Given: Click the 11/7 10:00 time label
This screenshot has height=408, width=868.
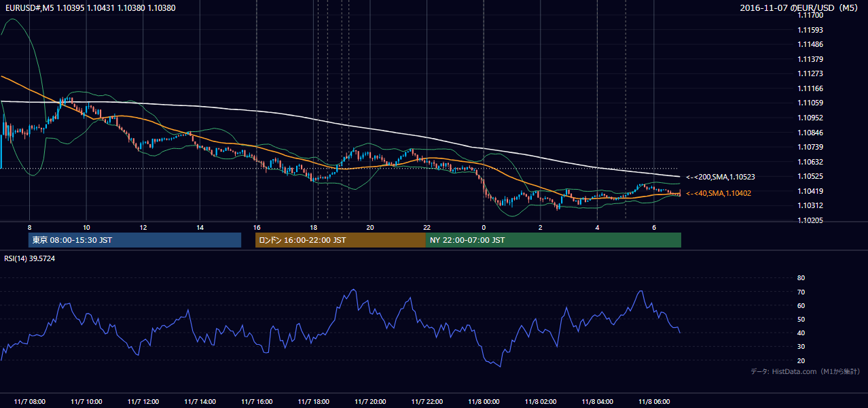Looking at the screenshot, I should point(86,401).
